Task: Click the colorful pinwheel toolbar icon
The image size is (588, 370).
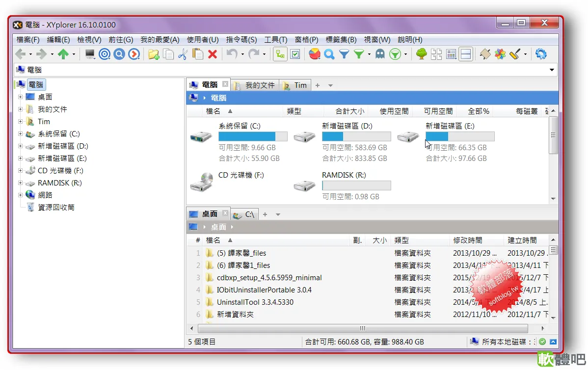Action: coord(500,54)
